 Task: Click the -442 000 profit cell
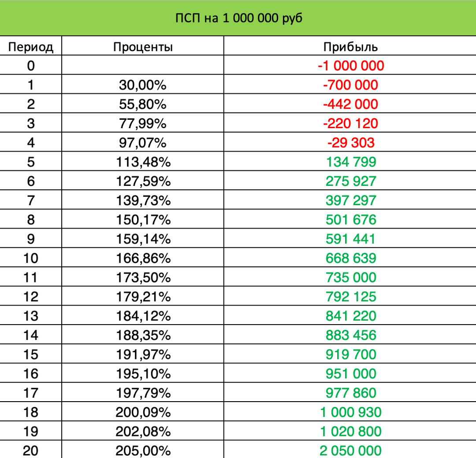350,104
